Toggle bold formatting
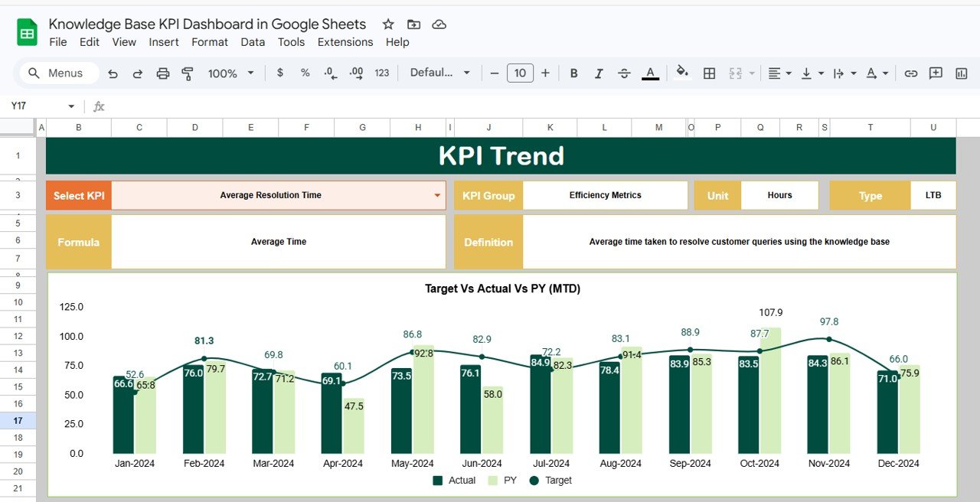The height and width of the screenshot is (502, 980). 573,73
